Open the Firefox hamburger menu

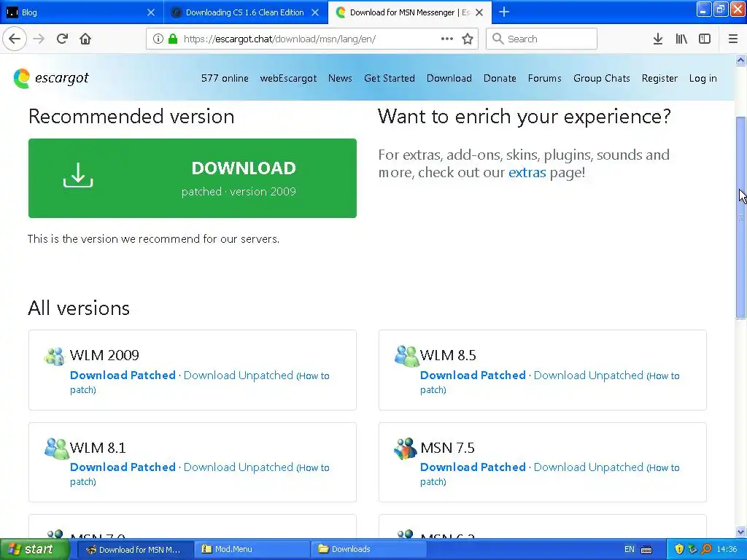tap(733, 39)
